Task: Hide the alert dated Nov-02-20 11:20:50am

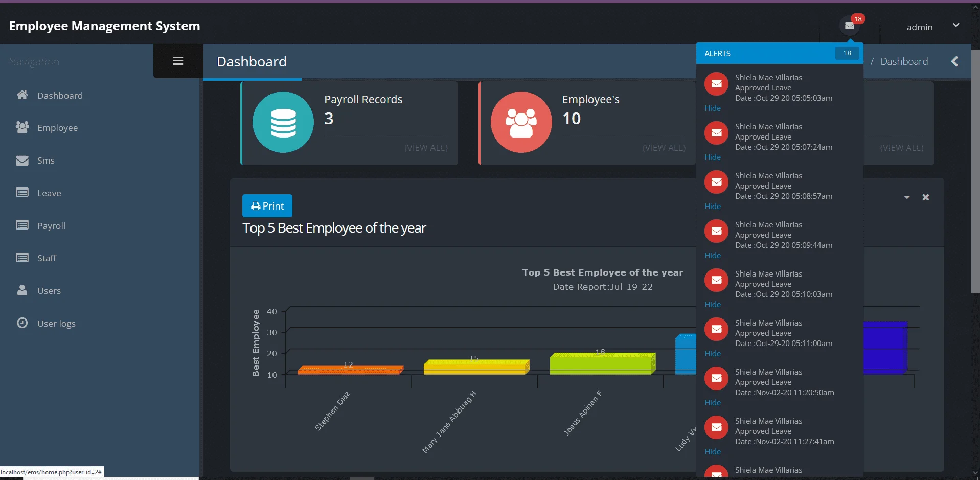Action: pos(713,403)
